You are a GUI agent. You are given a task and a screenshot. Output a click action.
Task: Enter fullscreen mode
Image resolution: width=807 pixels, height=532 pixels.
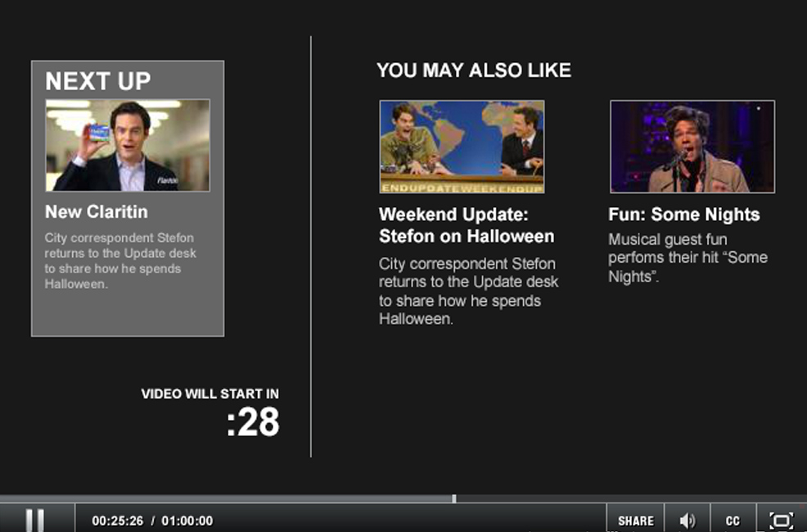click(782, 521)
